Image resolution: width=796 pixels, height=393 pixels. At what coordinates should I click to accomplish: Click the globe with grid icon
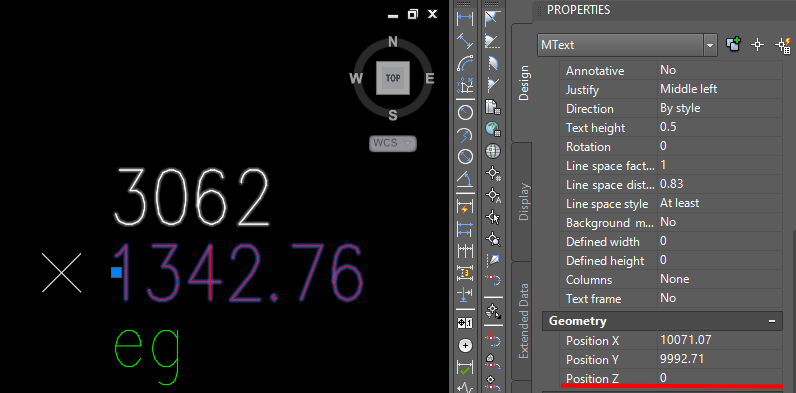(x=493, y=129)
